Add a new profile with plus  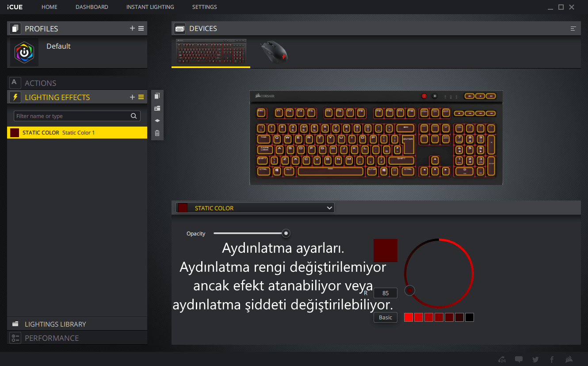point(132,28)
